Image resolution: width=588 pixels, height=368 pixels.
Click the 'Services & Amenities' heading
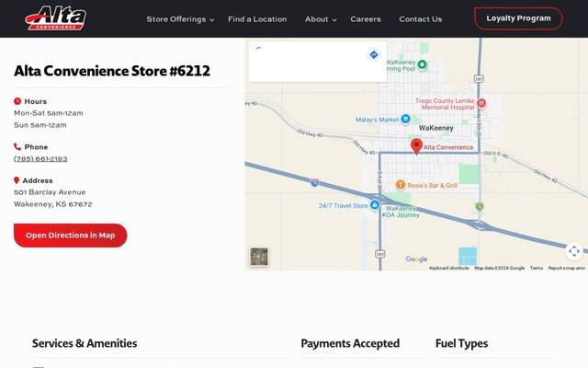tap(85, 343)
